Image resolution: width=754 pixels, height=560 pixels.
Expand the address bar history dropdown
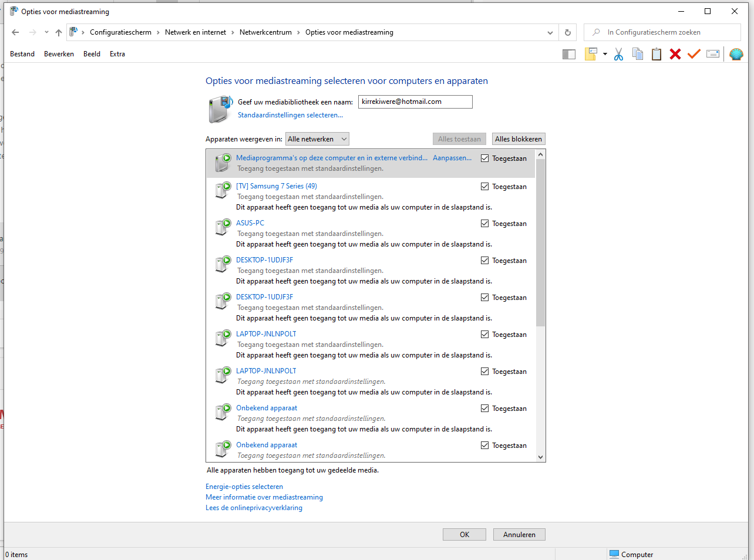550,33
